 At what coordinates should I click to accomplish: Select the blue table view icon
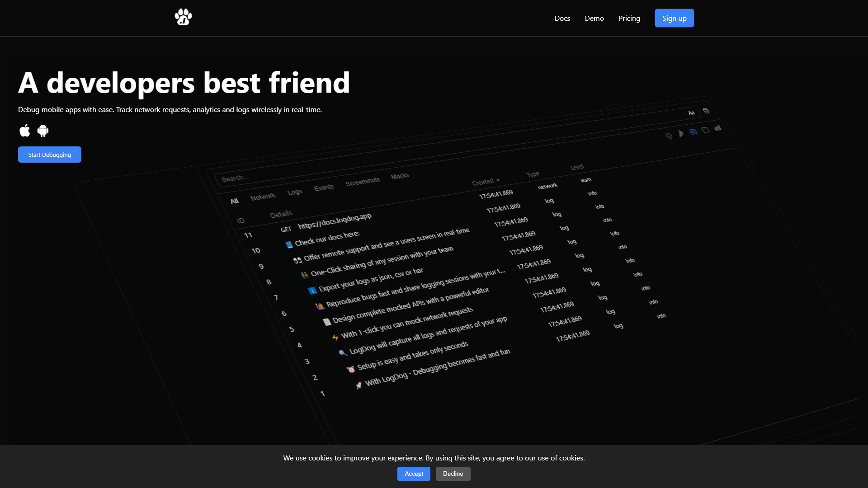693,132
